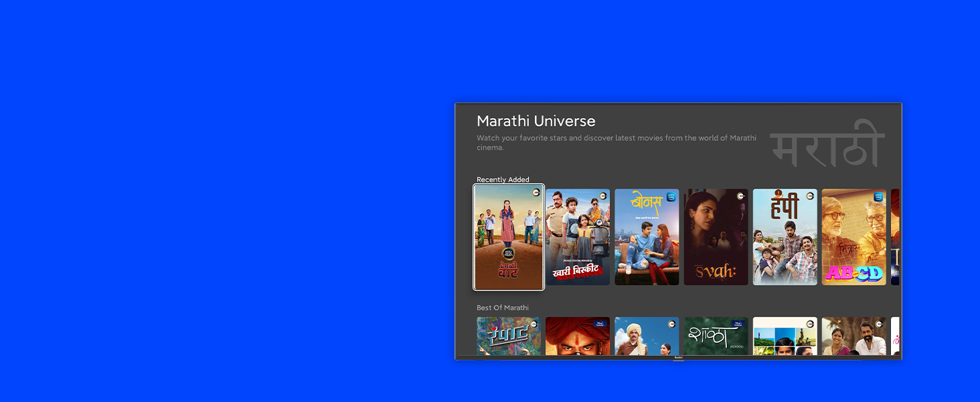Screen dimensions: 980x402
Task: Open the Bonus movie poster
Action: [x=647, y=237]
